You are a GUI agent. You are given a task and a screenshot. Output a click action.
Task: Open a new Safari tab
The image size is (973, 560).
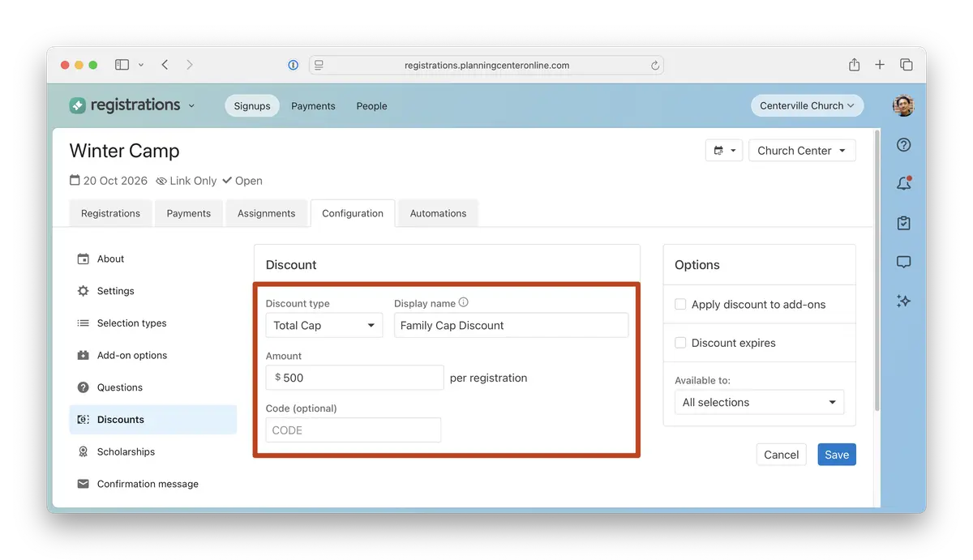click(x=880, y=65)
